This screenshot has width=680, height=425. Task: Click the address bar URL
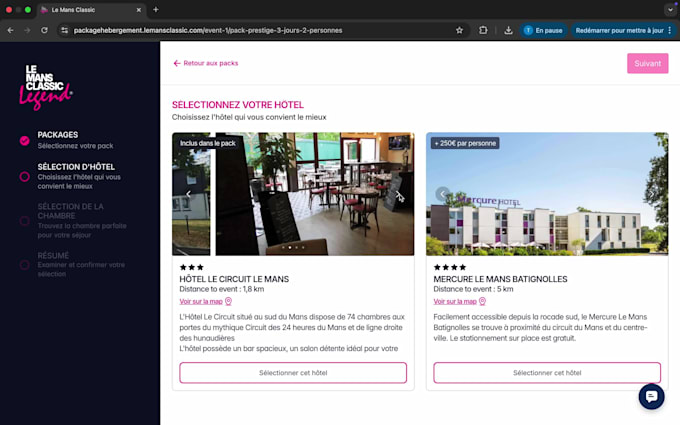pos(208,30)
